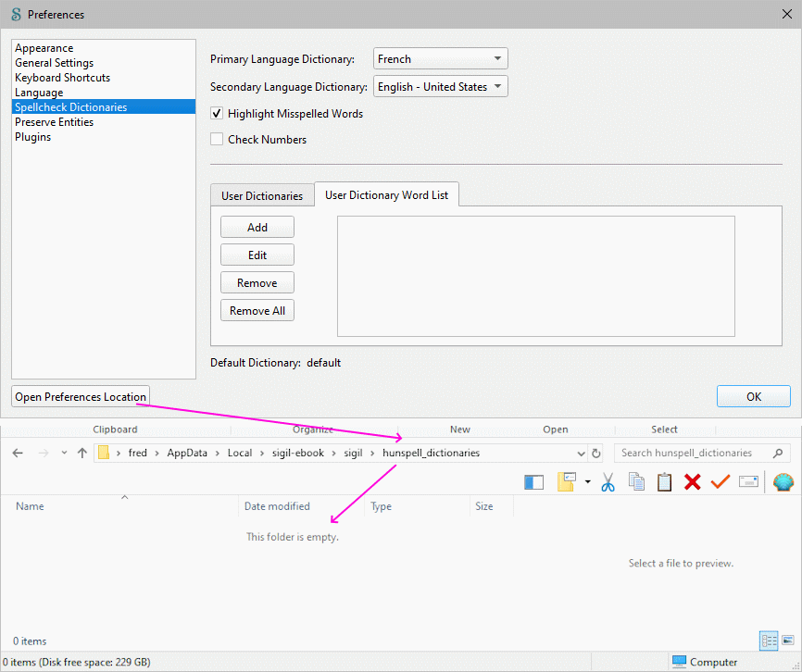
Task: Close the Preferences dialog
Action: [787, 14]
